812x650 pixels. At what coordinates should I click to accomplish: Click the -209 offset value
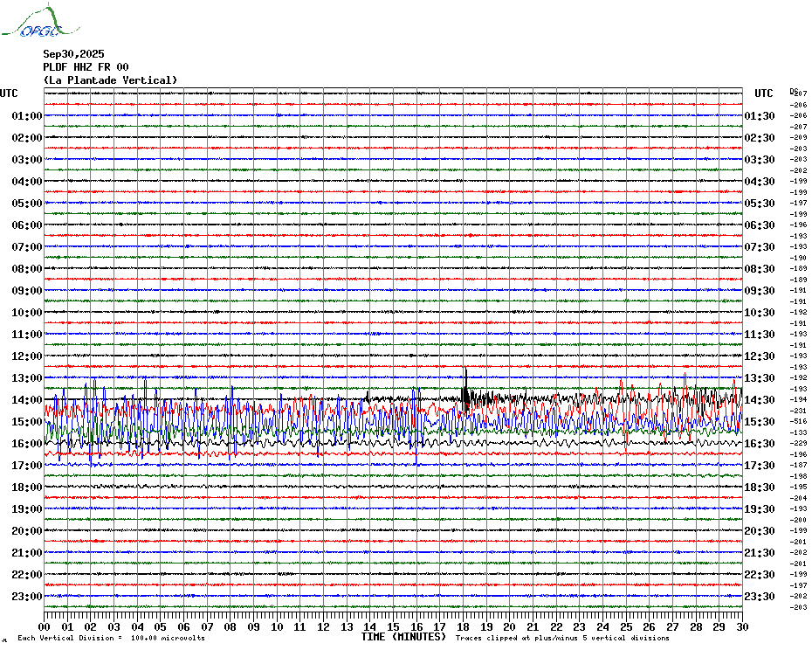tap(799, 138)
